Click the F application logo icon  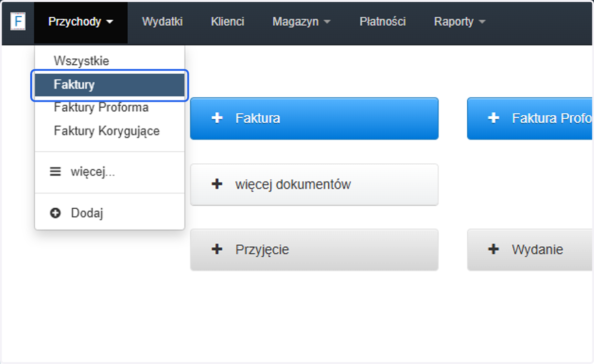(x=19, y=22)
